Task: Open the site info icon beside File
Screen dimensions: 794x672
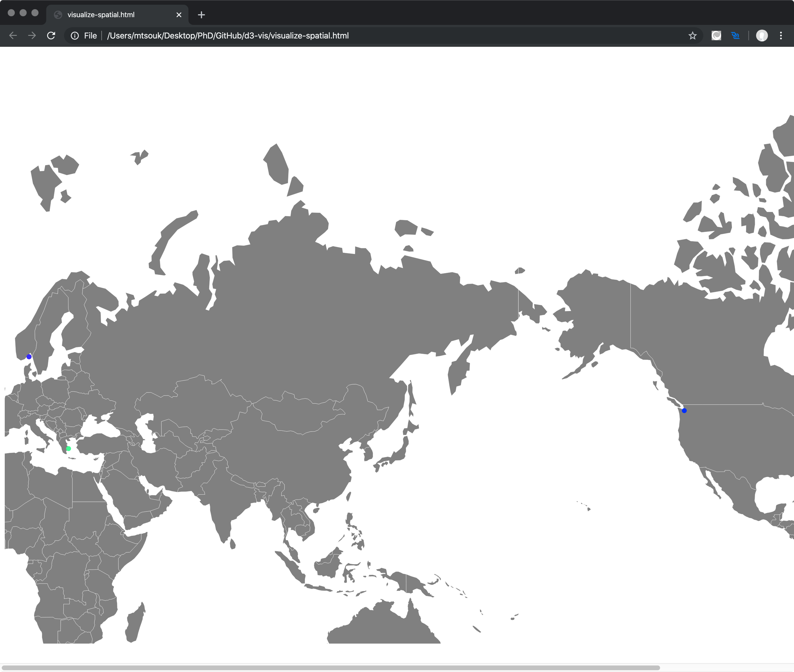Action: click(x=75, y=36)
